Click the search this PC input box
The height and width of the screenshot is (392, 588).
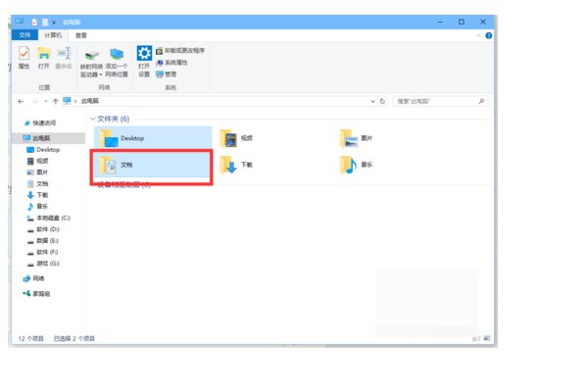point(437,101)
